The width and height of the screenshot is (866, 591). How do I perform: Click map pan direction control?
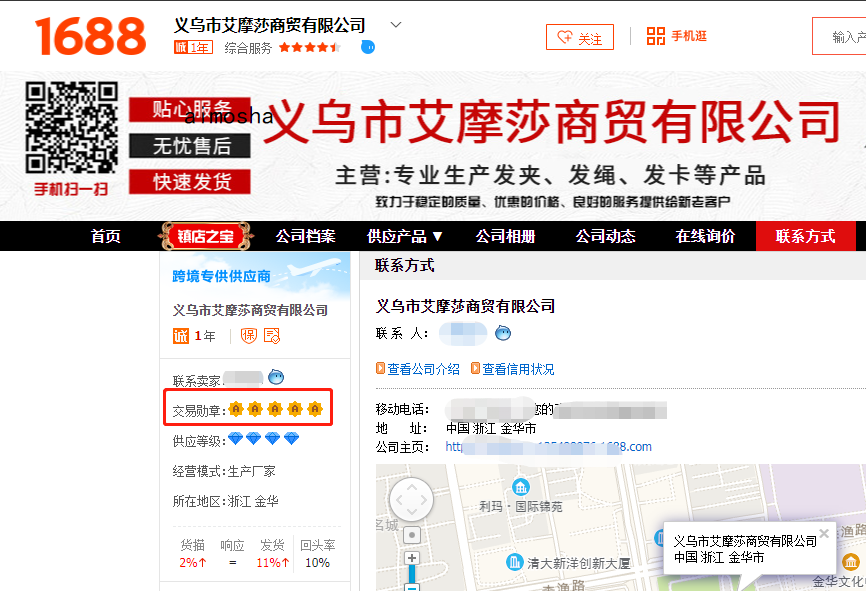(x=411, y=500)
